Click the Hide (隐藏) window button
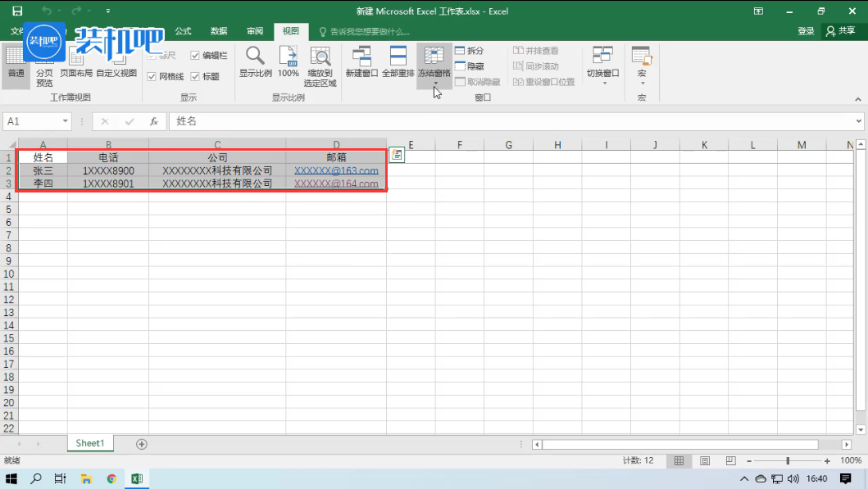Viewport: 868px width, 489px height. coord(469,66)
